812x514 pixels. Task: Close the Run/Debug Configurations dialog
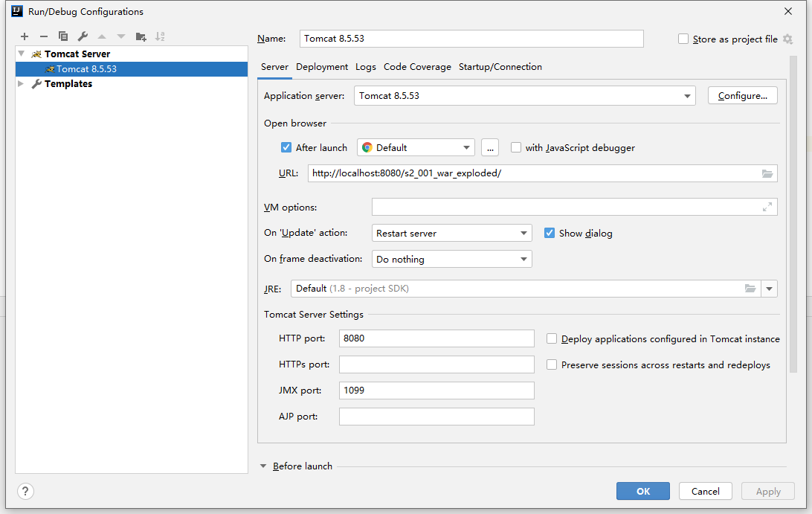(788, 11)
